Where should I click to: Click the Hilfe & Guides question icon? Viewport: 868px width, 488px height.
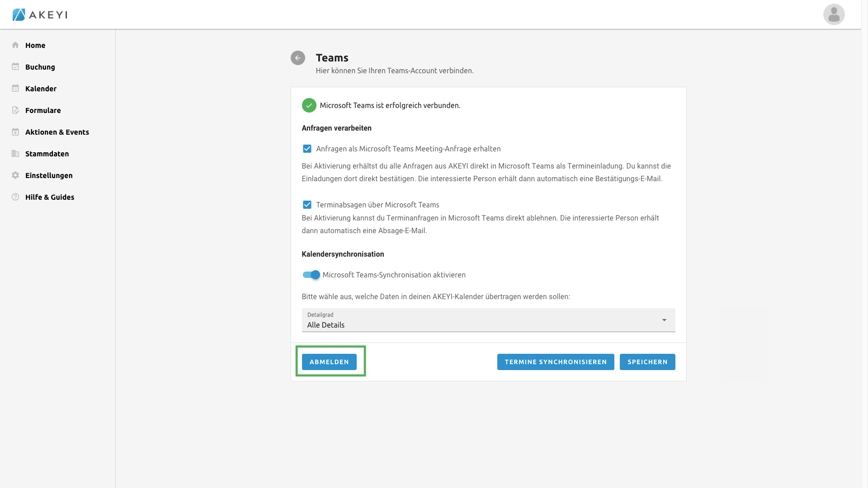(15, 197)
